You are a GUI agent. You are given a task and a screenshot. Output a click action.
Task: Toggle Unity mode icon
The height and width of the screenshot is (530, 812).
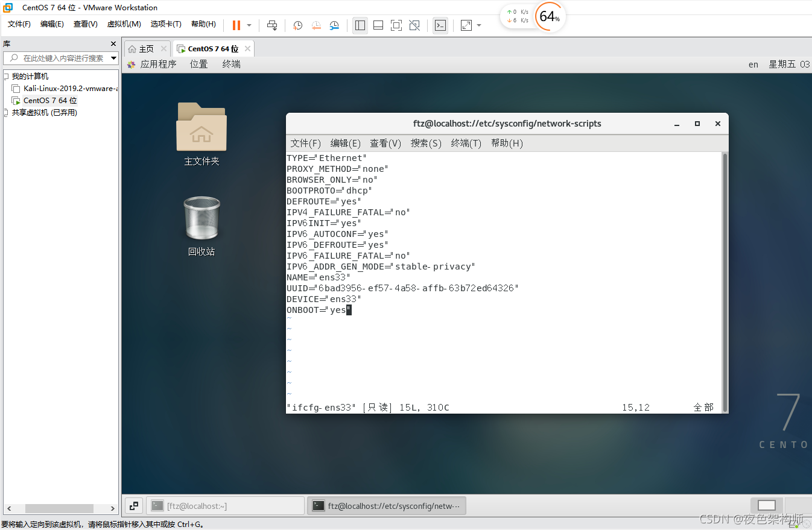(414, 25)
